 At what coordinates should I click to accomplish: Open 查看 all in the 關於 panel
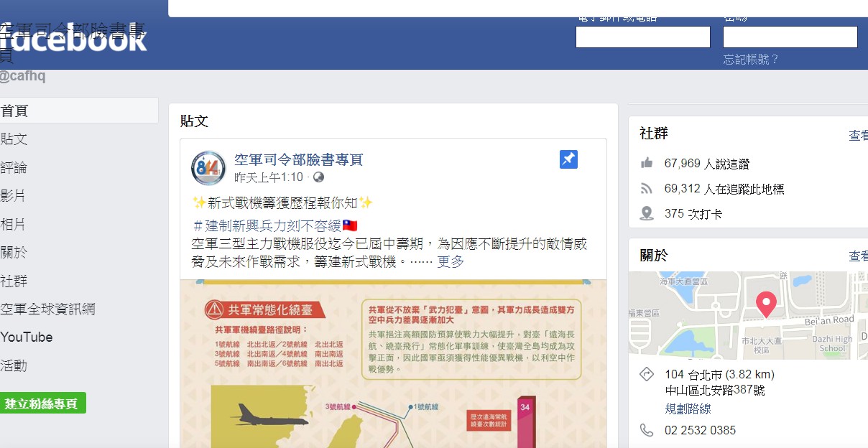coord(858,256)
